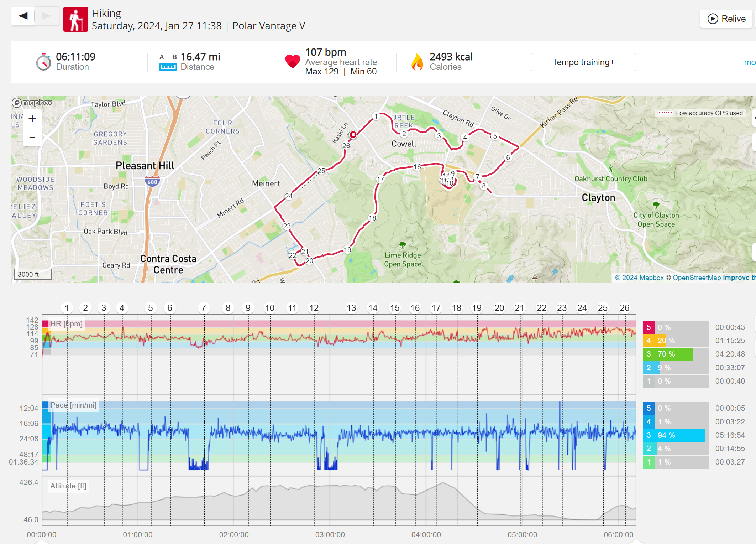Image resolution: width=756 pixels, height=544 pixels.
Task: Play the Relive route animation
Action: [x=726, y=19]
